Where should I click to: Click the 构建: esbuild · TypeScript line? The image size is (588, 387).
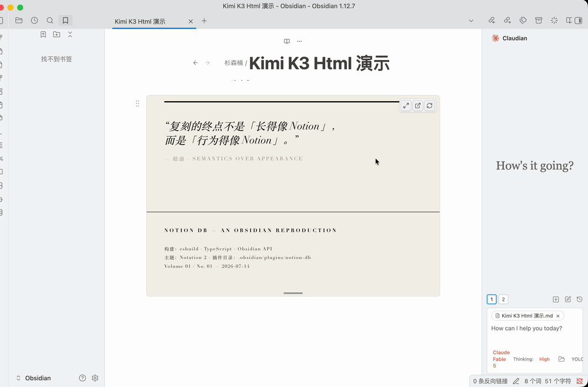tap(218, 249)
